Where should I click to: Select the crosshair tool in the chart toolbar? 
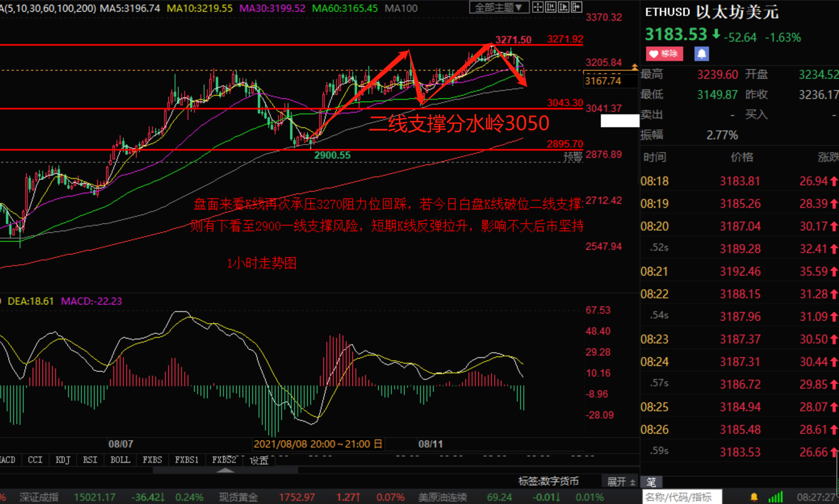(537, 7)
